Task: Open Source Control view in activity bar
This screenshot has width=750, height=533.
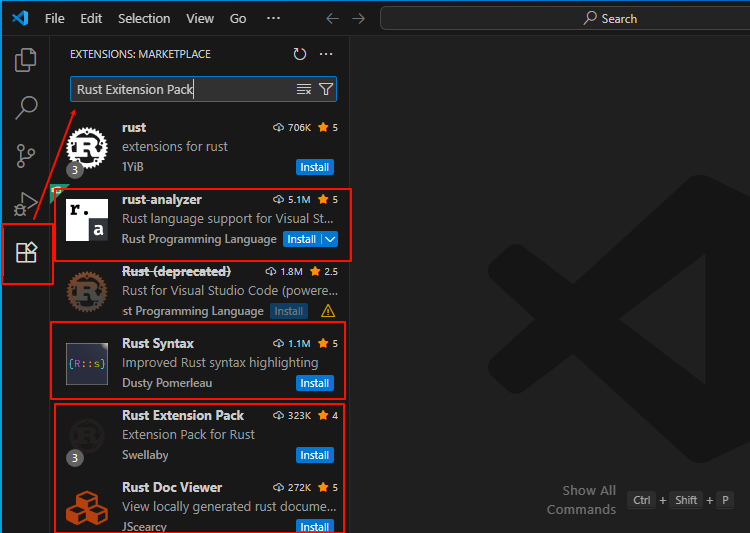Action: (x=26, y=156)
